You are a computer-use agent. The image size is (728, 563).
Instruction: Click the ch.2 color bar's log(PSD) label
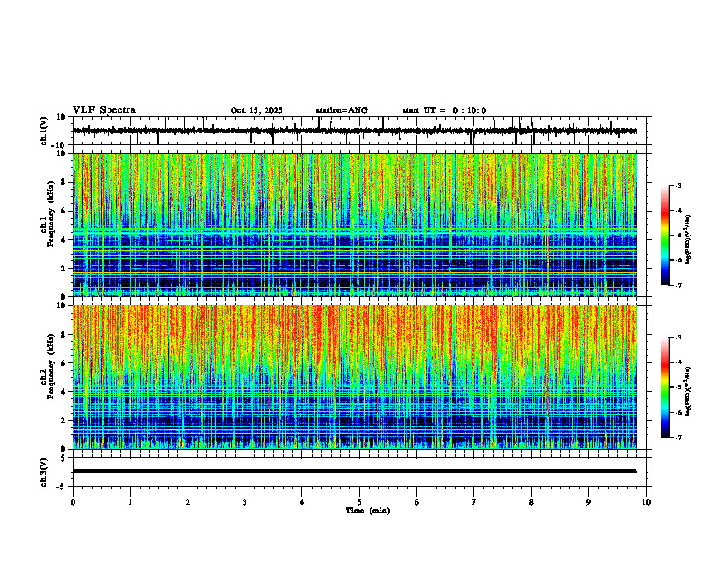point(688,391)
